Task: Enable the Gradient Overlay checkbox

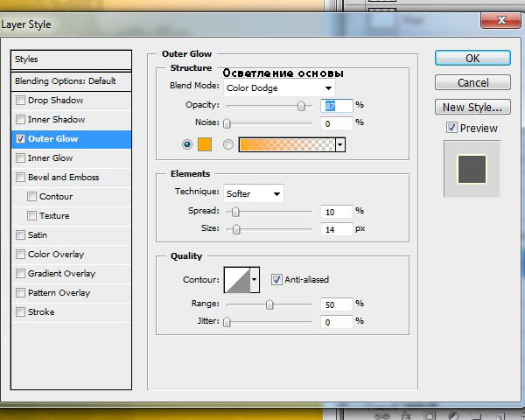Action: click(20, 273)
